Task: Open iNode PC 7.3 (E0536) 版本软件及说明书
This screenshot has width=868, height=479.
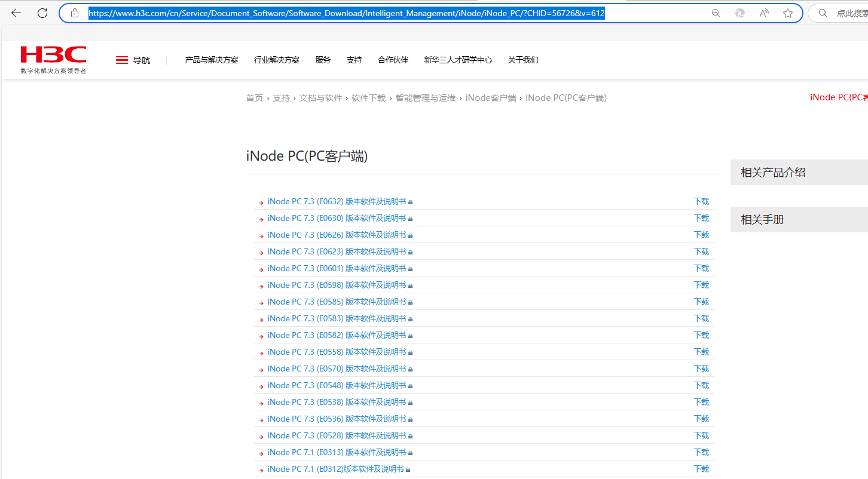Action: (337, 419)
